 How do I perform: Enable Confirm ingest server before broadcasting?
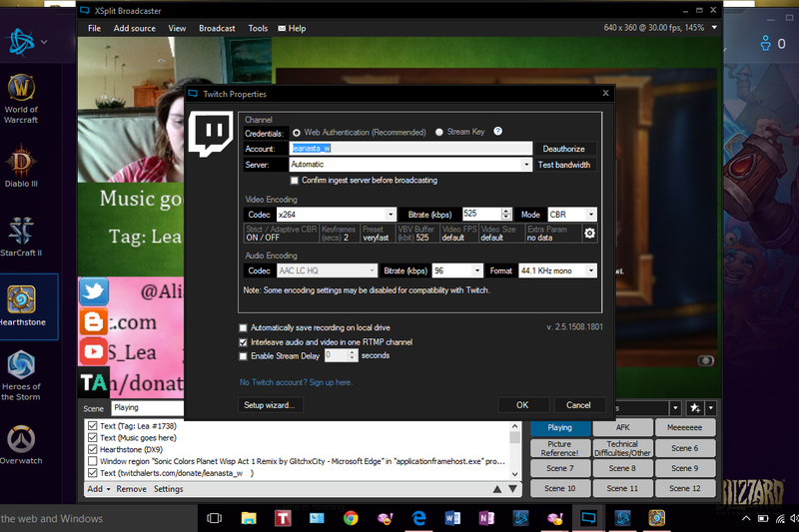pyautogui.click(x=294, y=181)
